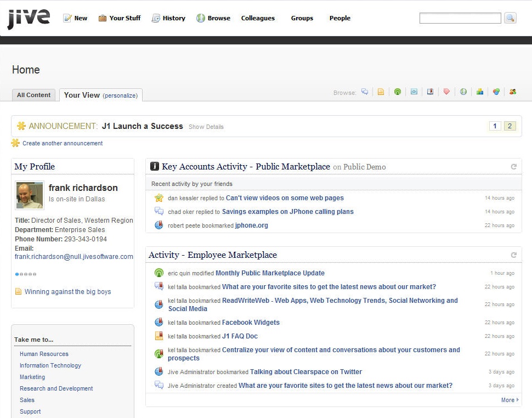Browse bookmarks using the book icon
The image size is (532, 418).
coord(430,92)
